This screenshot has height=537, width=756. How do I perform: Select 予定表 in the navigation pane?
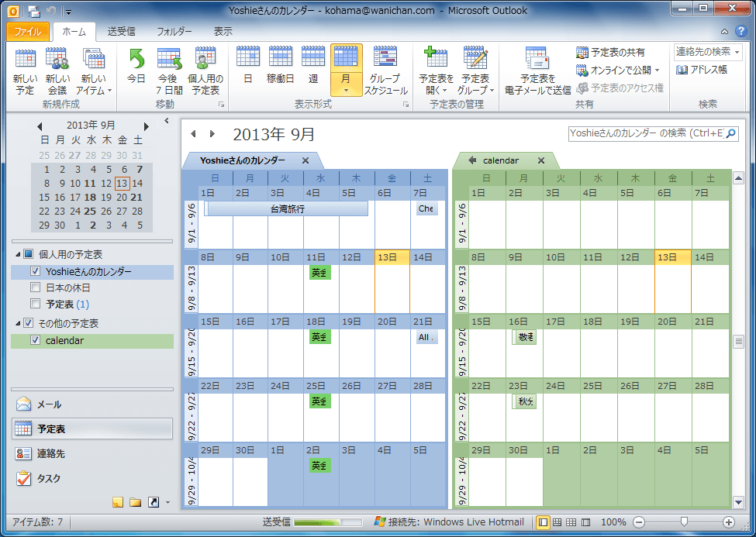(91, 429)
